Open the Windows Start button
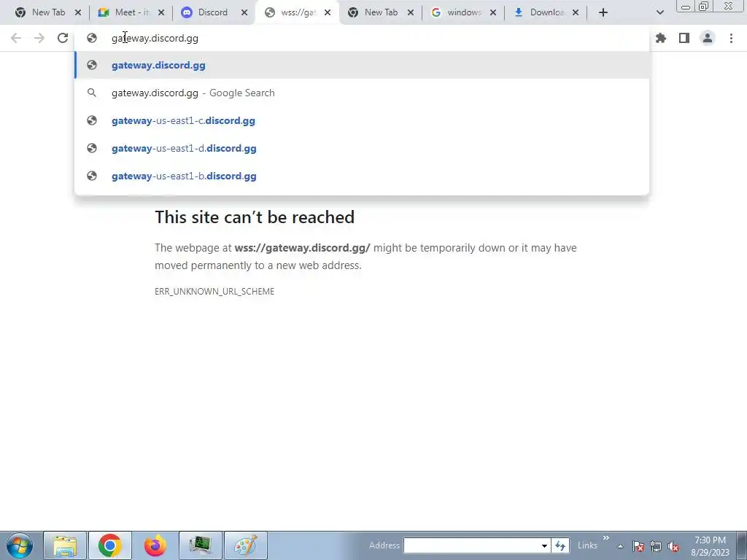747x560 pixels. [x=20, y=545]
